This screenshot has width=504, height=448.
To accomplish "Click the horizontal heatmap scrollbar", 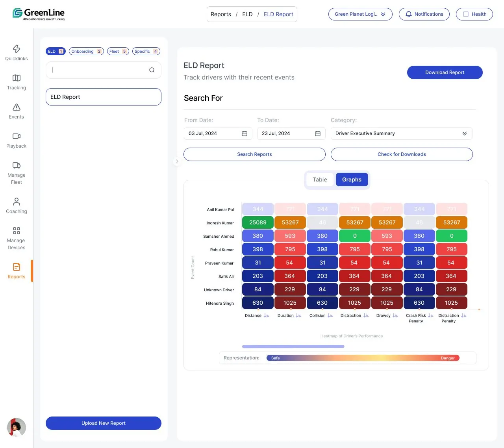I will point(293,346).
